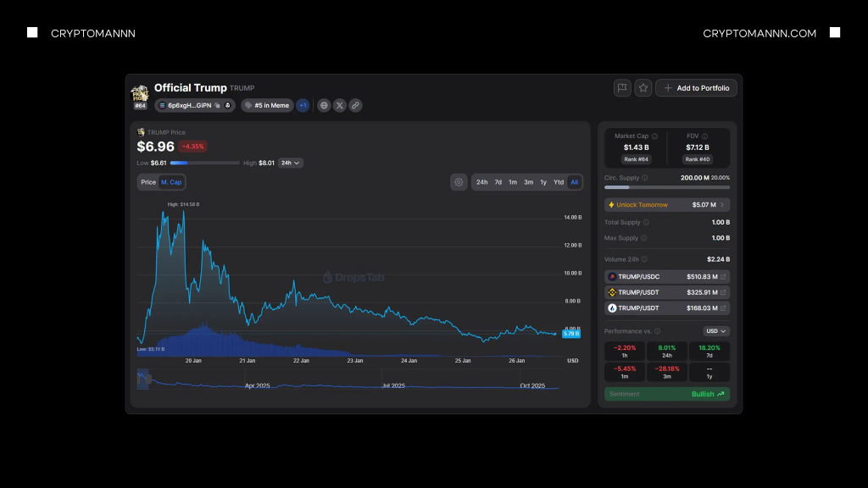Select the All chart timeframe tab
Viewport: 868px width, 488px height.
coord(575,181)
